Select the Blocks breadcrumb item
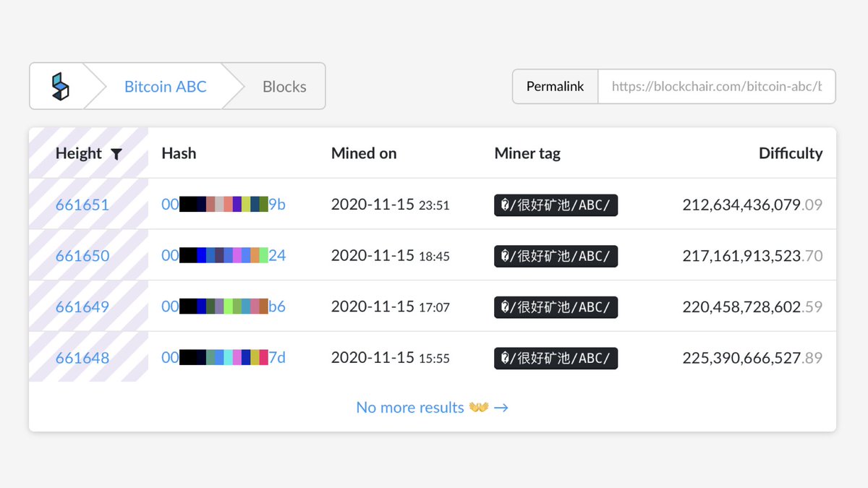Viewport: 868px width, 488px height. pyautogui.click(x=284, y=86)
